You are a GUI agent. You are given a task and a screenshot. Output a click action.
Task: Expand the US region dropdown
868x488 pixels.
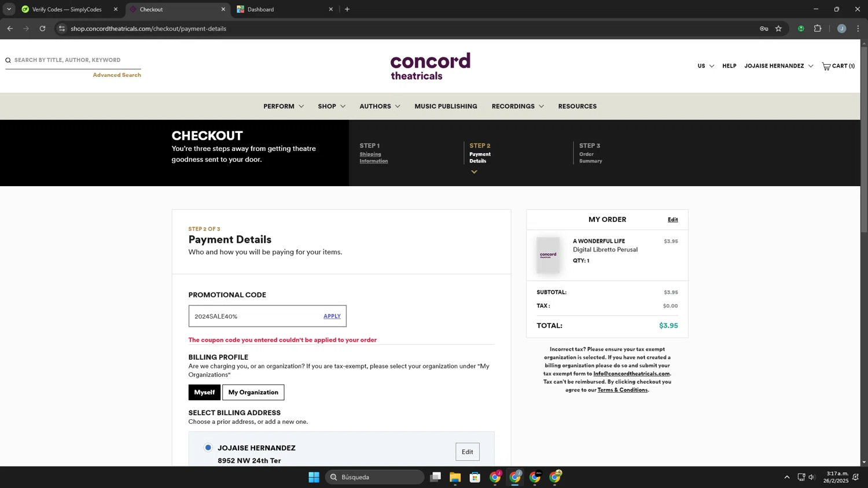[705, 66]
